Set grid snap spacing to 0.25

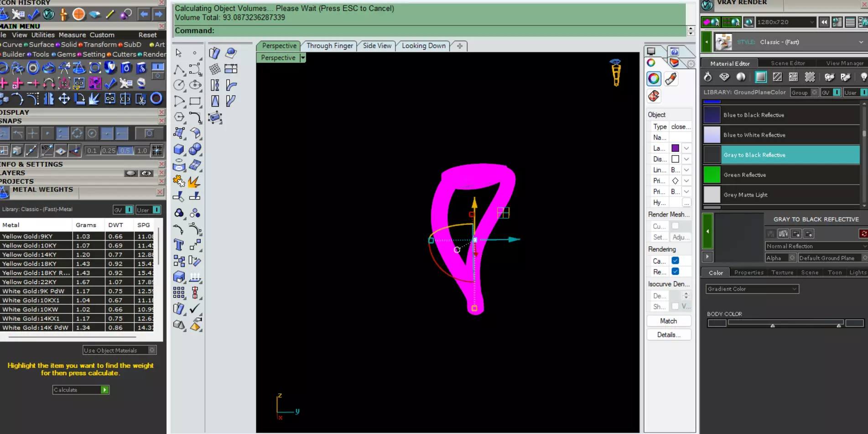click(109, 150)
